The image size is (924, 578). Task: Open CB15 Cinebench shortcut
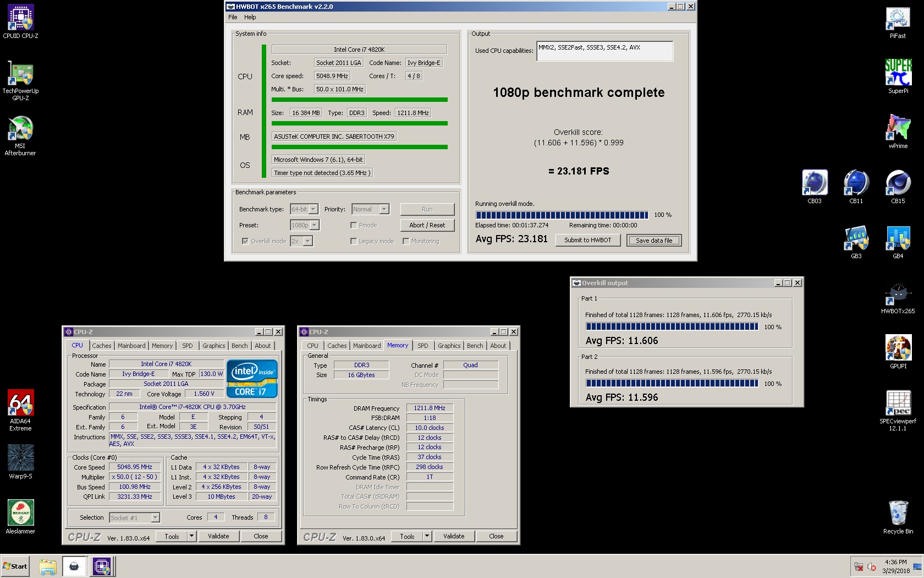898,187
